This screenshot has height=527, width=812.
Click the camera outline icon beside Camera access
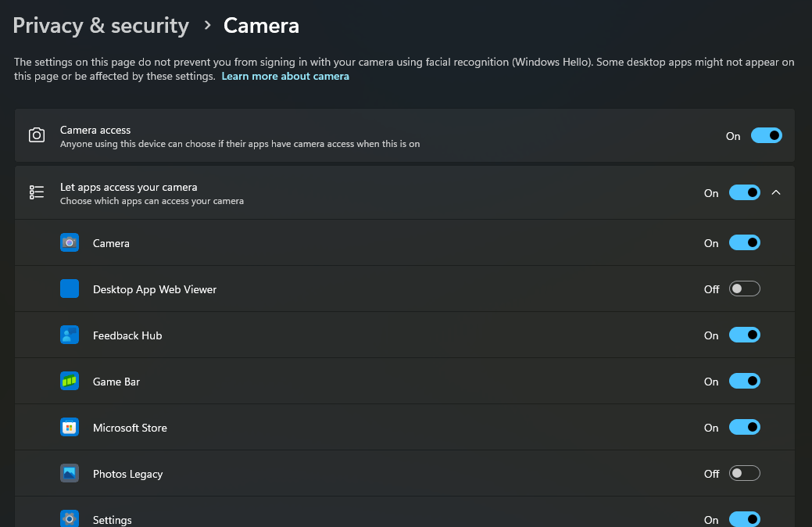coord(36,135)
